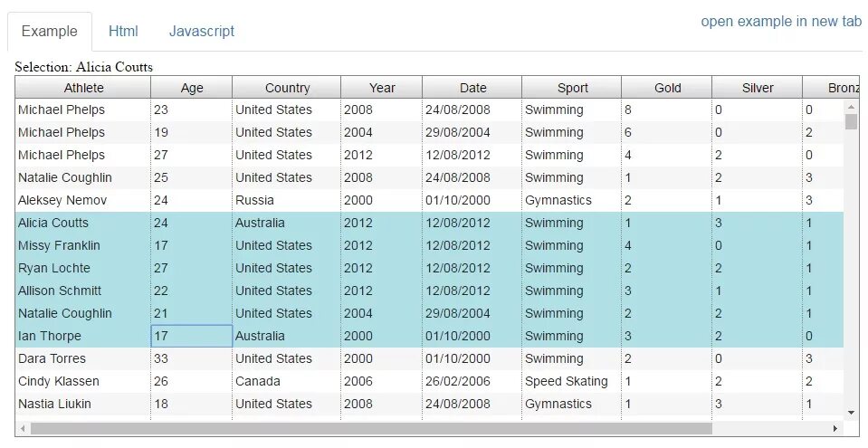Viewport: 868px width, 448px height.
Task: Switch to the Html tab
Action: 123,31
